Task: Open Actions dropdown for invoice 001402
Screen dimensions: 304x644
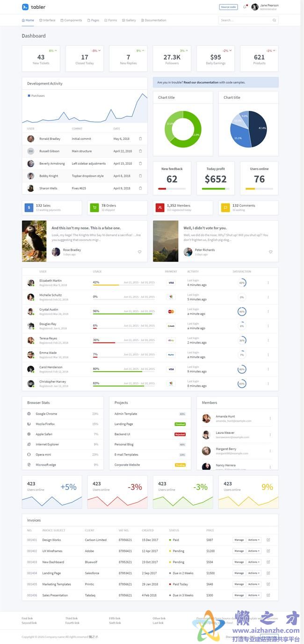Action: click(254, 551)
